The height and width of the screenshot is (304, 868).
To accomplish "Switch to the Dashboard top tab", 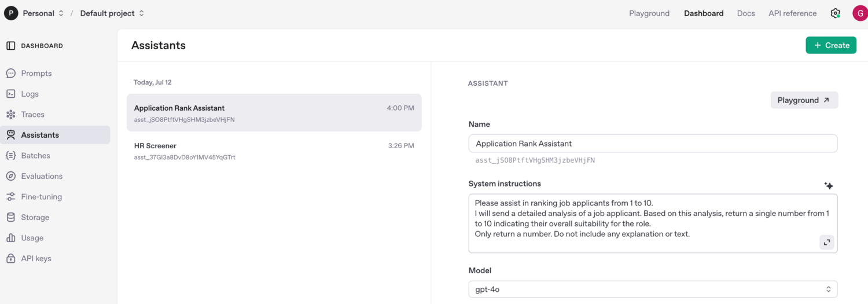I will click(x=704, y=13).
